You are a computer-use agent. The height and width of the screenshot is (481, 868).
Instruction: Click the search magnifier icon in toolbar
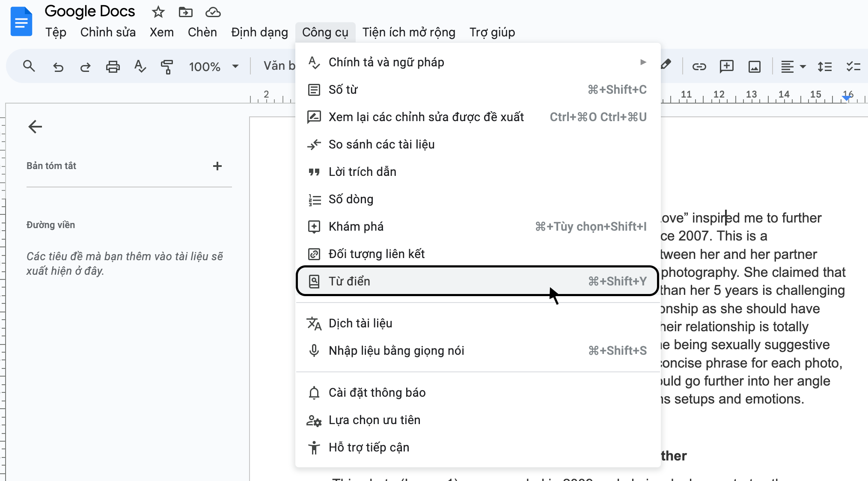pos(29,66)
